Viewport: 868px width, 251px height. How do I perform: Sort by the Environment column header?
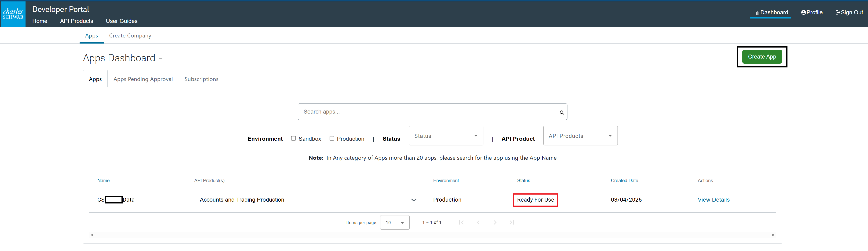pos(446,181)
